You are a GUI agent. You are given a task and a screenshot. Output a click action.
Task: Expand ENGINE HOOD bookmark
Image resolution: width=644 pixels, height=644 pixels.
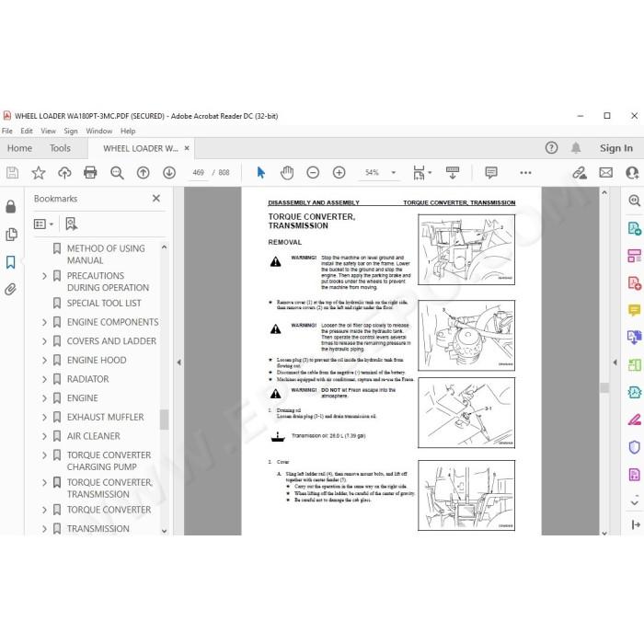tap(44, 361)
